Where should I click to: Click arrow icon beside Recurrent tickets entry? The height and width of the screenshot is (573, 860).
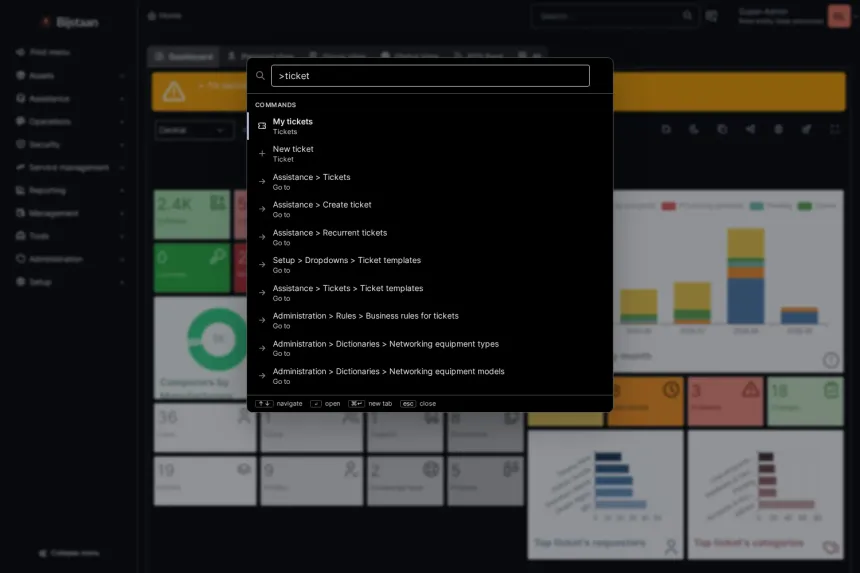coord(262,237)
